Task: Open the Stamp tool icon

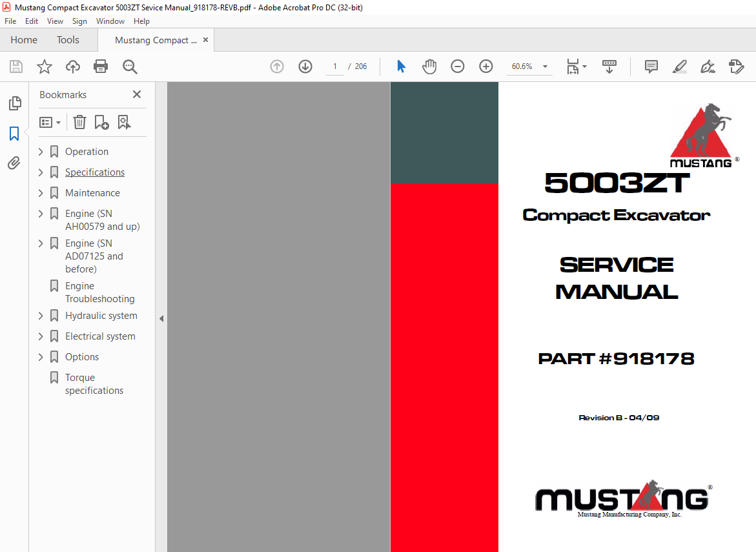Action: coord(736,66)
